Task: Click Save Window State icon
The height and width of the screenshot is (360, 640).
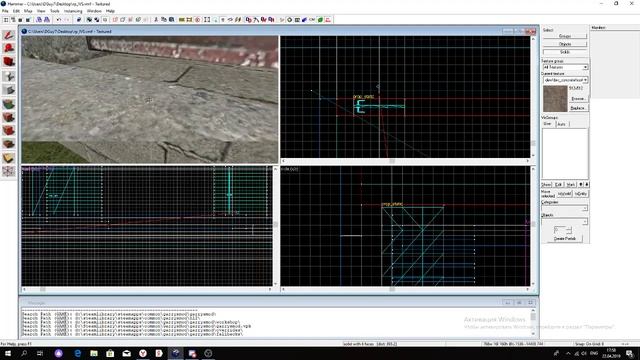Action: click(47, 20)
